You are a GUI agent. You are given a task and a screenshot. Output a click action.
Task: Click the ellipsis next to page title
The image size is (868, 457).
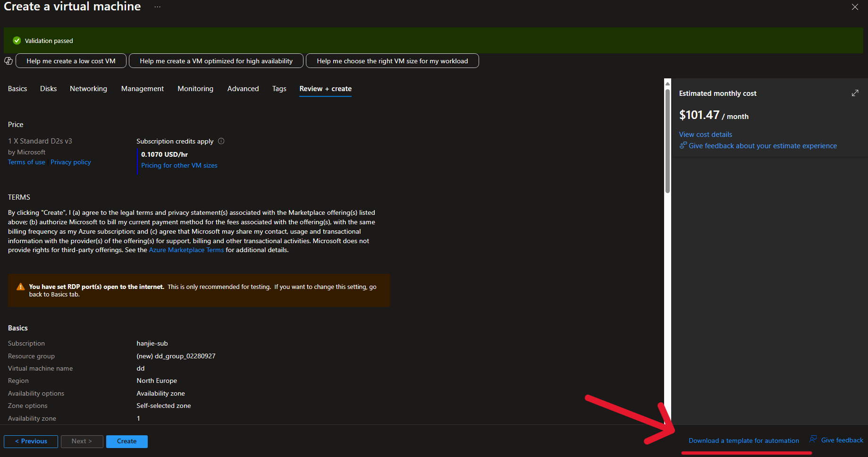(x=157, y=7)
